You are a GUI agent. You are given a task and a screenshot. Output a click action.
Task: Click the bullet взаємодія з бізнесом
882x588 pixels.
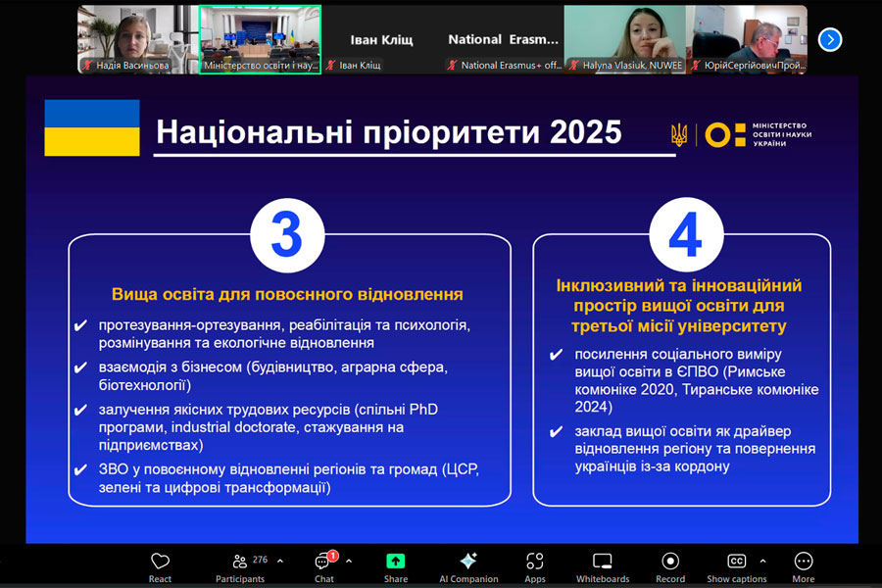272,376
